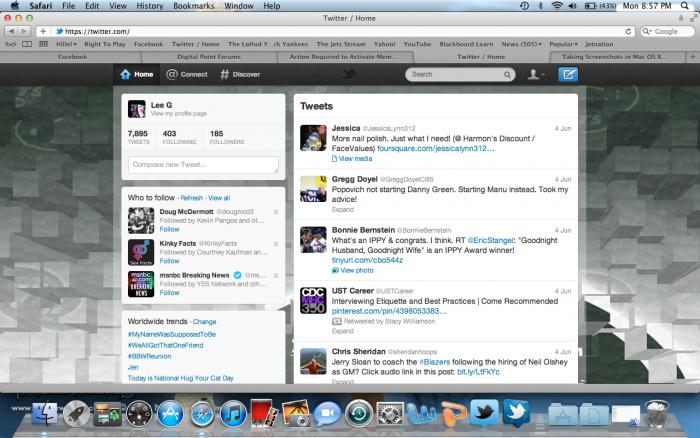The image size is (700, 438).
Task: Open trend #WeAllGotThatOneFriend
Action: (x=166, y=345)
